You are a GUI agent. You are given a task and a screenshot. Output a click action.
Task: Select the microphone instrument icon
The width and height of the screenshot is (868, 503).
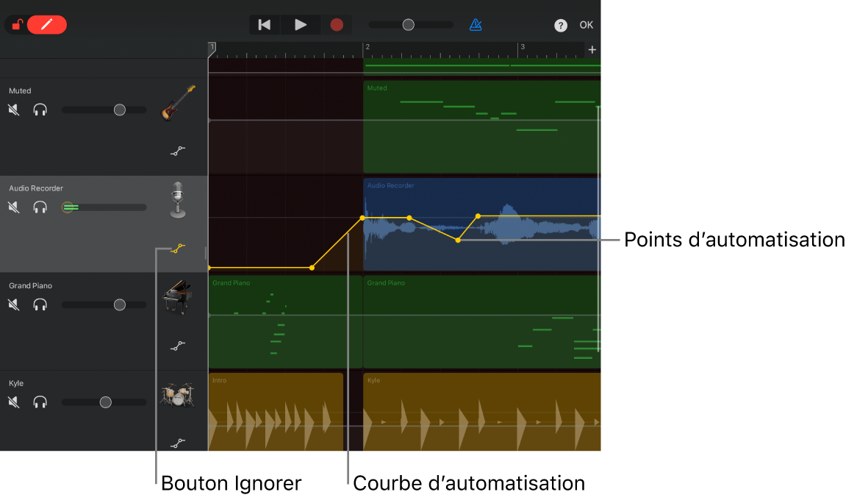tap(178, 200)
